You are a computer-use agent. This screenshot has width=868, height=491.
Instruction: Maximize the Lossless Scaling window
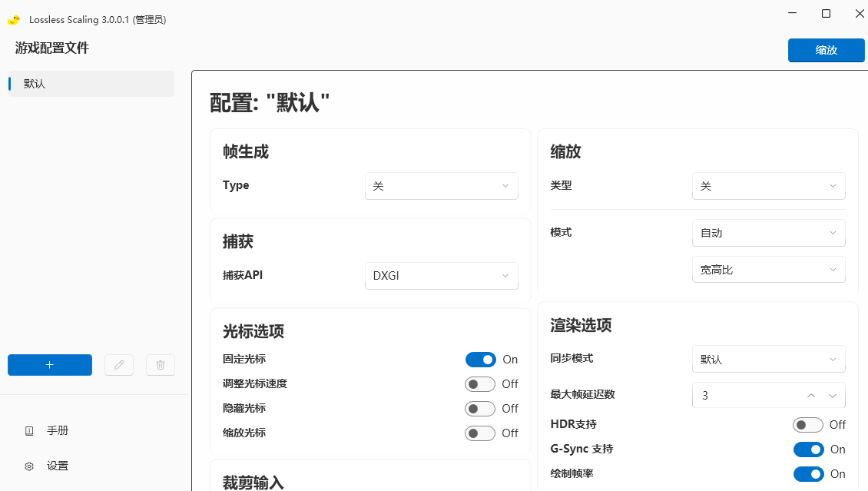point(826,13)
